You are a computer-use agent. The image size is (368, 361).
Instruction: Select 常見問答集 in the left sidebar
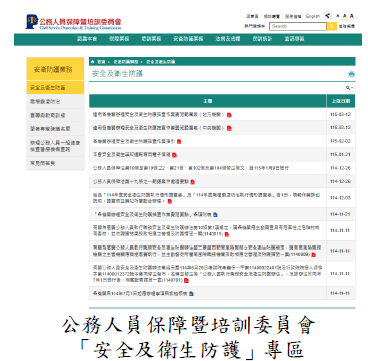pos(55,163)
